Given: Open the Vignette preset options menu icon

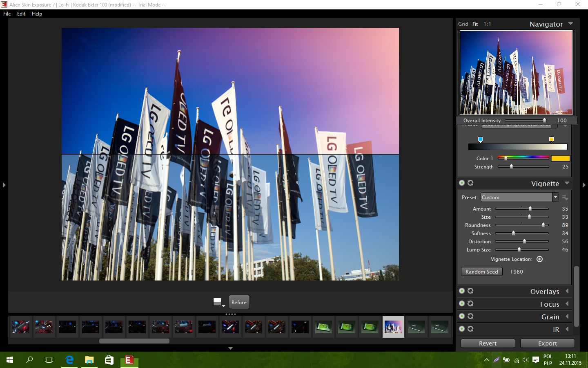Looking at the screenshot, I should pyautogui.click(x=565, y=197).
